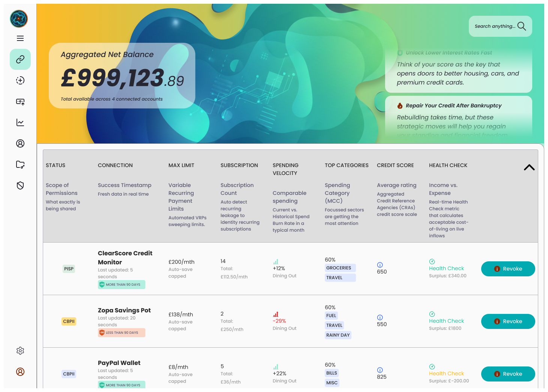Open the hamburger navigation menu

[x=20, y=38]
